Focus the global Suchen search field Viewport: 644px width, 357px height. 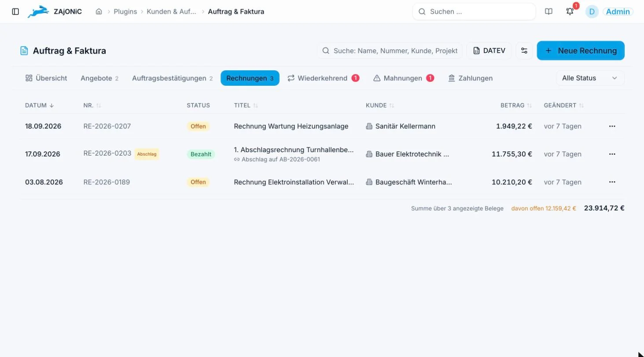[474, 12]
